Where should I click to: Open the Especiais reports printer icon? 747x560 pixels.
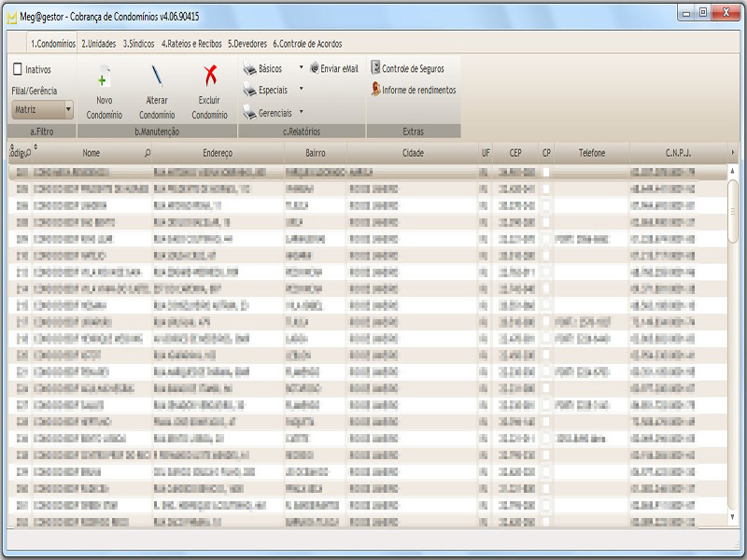249,91
